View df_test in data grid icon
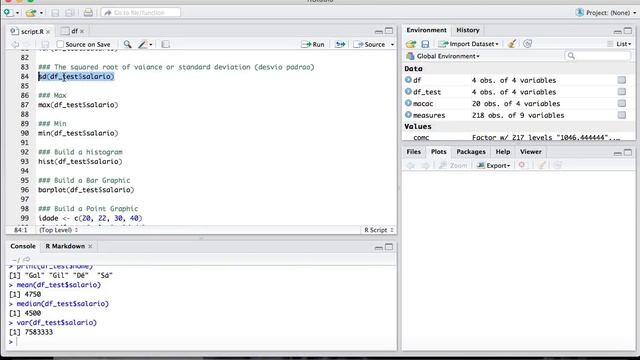This screenshot has height=360, width=640. pos(622,92)
